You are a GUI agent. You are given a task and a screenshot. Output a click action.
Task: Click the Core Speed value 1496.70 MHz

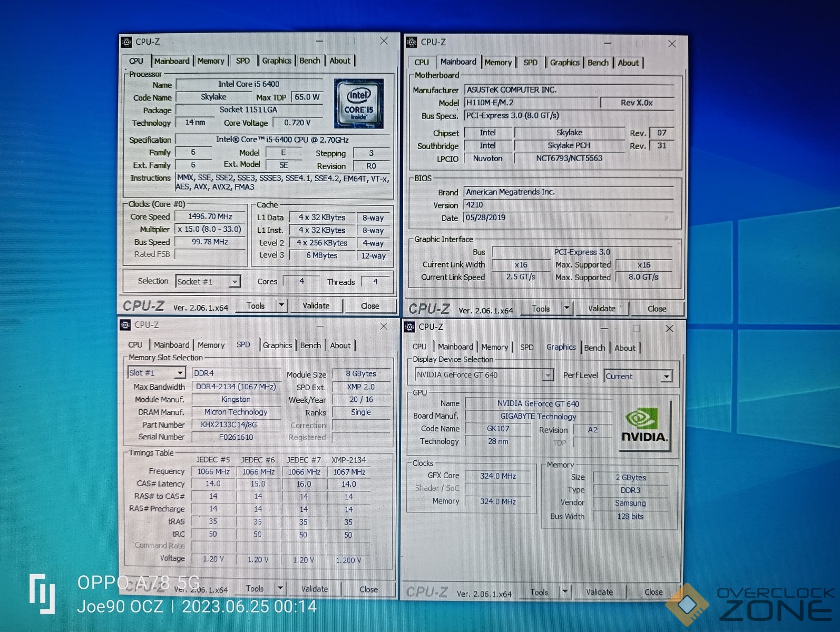(x=210, y=216)
